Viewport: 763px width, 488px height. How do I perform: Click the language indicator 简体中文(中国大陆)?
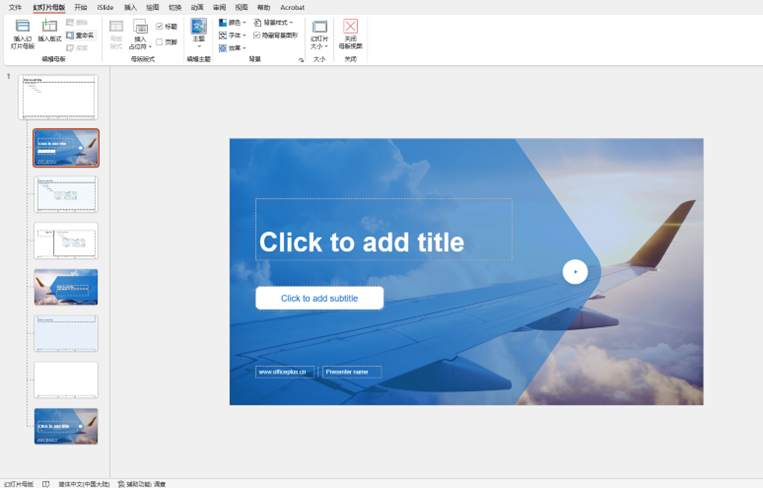tap(84, 484)
